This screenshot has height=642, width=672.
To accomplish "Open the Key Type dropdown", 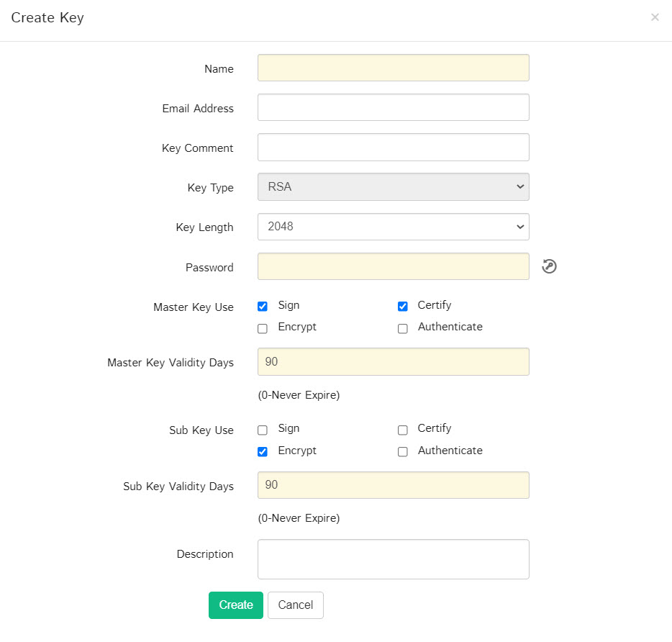I will [x=393, y=187].
